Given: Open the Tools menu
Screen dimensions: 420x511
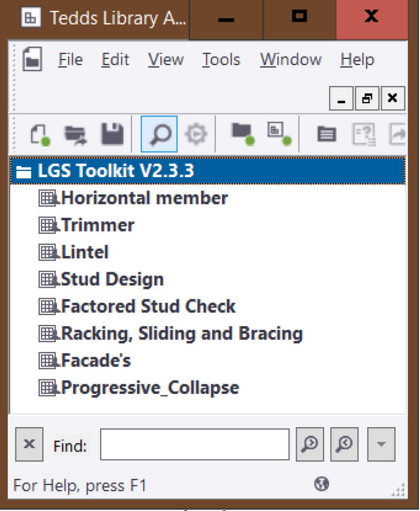Looking at the screenshot, I should click(x=221, y=60).
